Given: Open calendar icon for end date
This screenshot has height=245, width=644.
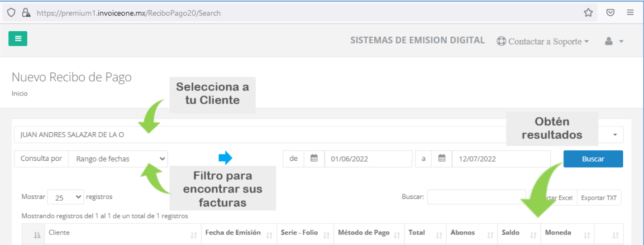Looking at the screenshot, I should click(x=442, y=159).
